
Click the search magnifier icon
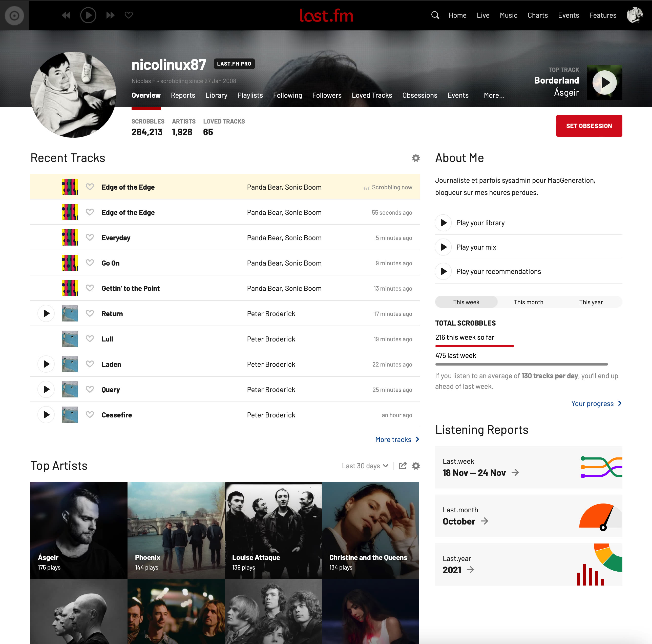[x=435, y=15]
